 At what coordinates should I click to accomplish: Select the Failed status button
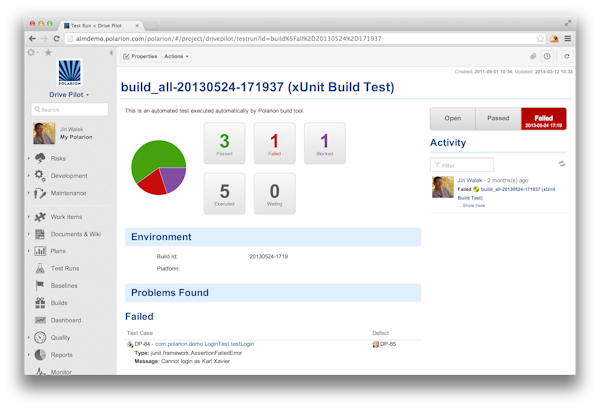pos(543,119)
